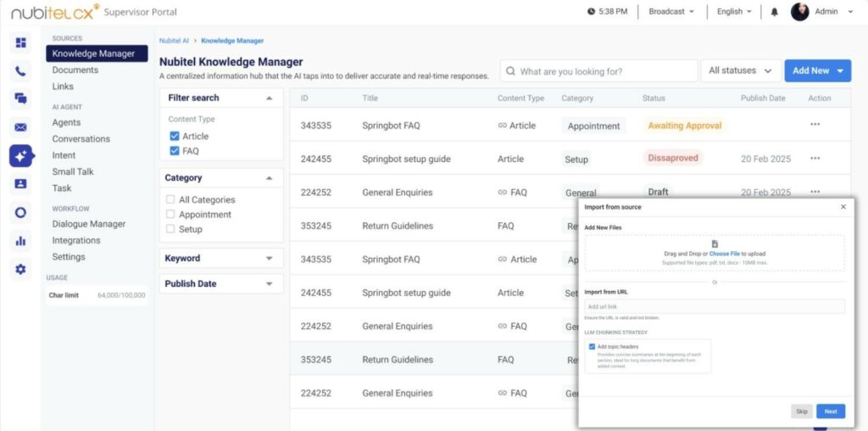868x431 pixels.
Task: Open the English language dropdown
Action: pyautogui.click(x=734, y=12)
